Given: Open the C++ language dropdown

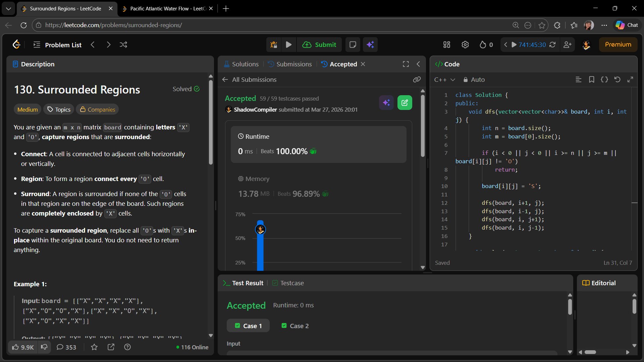Looking at the screenshot, I should (x=444, y=79).
